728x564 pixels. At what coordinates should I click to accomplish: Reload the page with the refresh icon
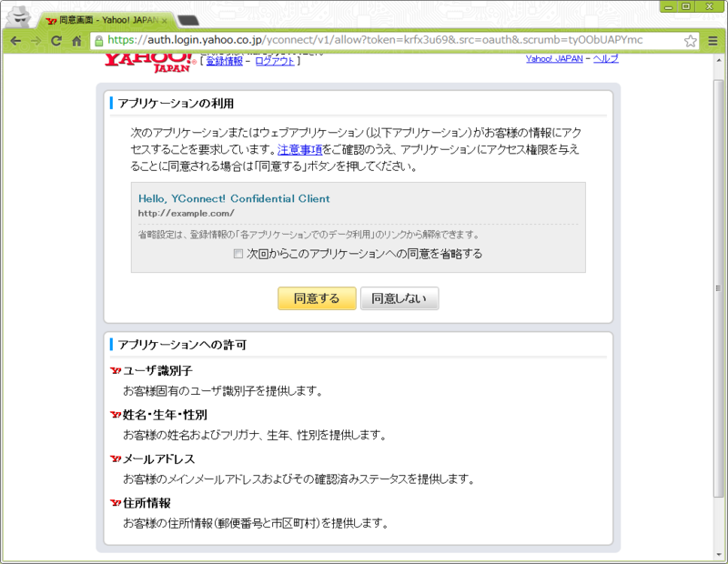pos(56,41)
